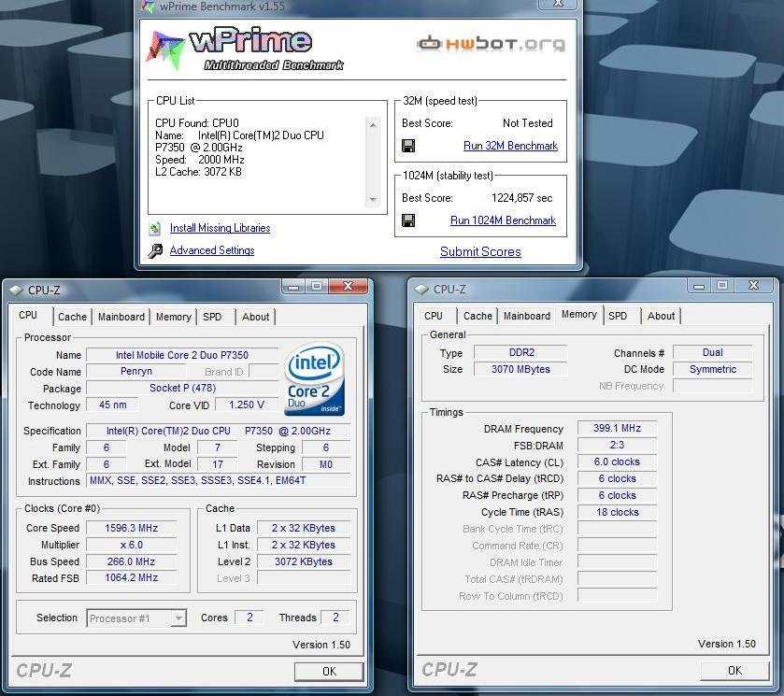Click the wPrime title bar icon
This screenshot has width=784, height=696.
[148, 6]
